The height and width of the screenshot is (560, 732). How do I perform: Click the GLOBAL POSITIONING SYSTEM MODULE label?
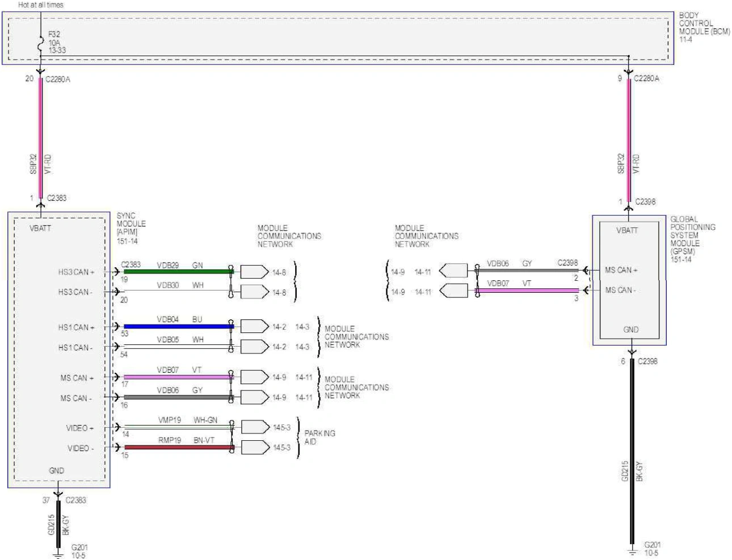(693, 239)
